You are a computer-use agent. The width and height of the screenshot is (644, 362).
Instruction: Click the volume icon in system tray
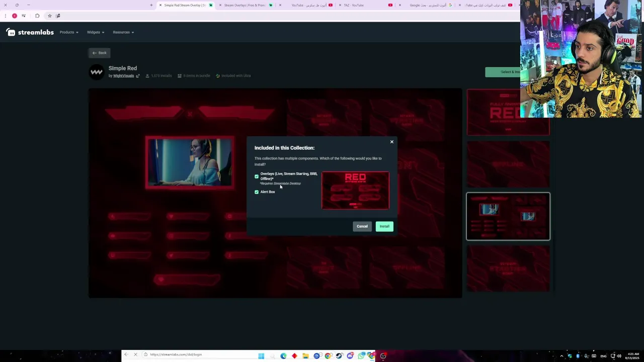[619, 356]
